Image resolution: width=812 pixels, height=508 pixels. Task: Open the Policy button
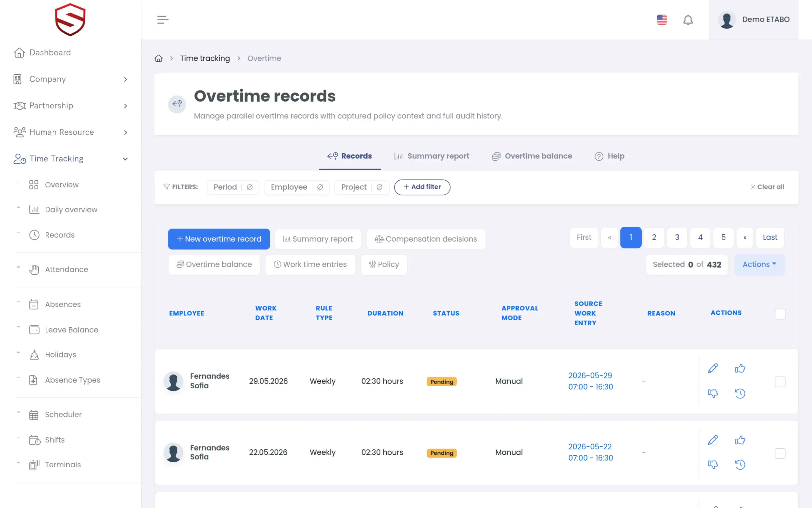click(384, 264)
